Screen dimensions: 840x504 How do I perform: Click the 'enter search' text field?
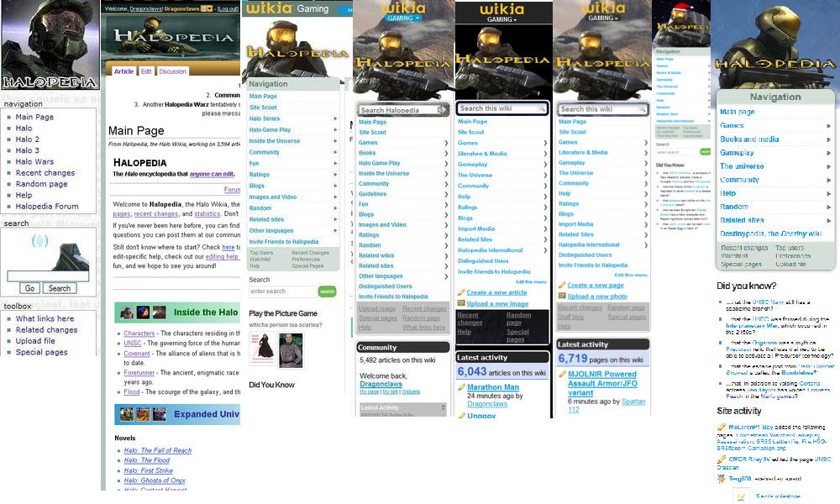click(282, 291)
